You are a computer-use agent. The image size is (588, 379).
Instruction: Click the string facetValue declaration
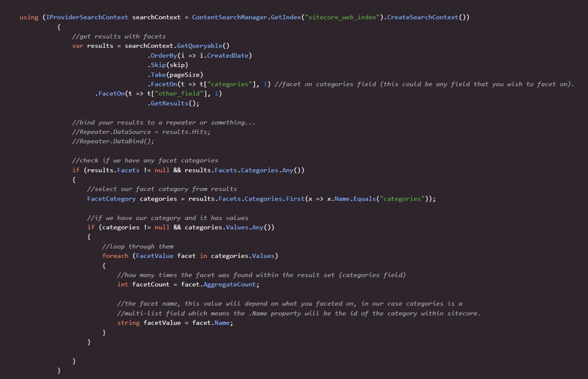point(149,323)
